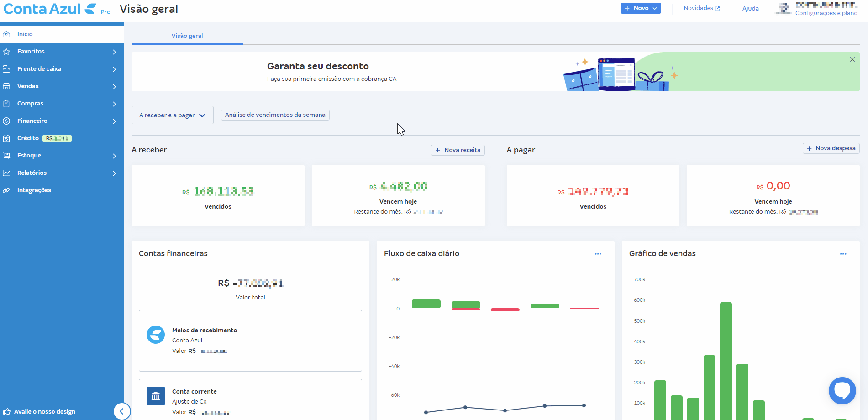The width and height of the screenshot is (868, 420).
Task: Click the tallest green bar in sales chart
Action: 726,361
